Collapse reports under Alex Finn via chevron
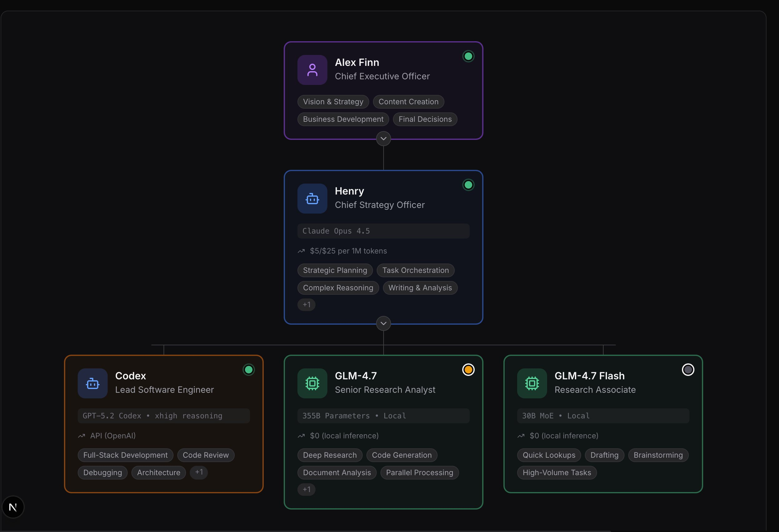Screen dimensions: 779x532 tap(384, 138)
